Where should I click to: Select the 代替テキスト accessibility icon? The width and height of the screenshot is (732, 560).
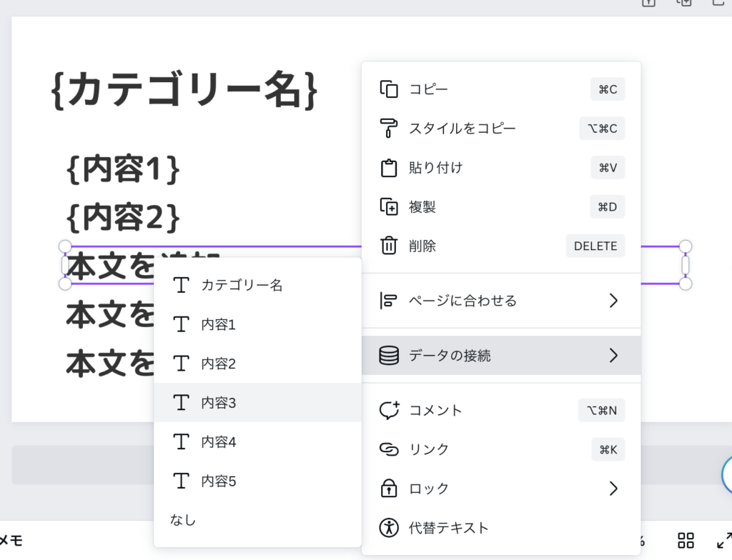[388, 528]
